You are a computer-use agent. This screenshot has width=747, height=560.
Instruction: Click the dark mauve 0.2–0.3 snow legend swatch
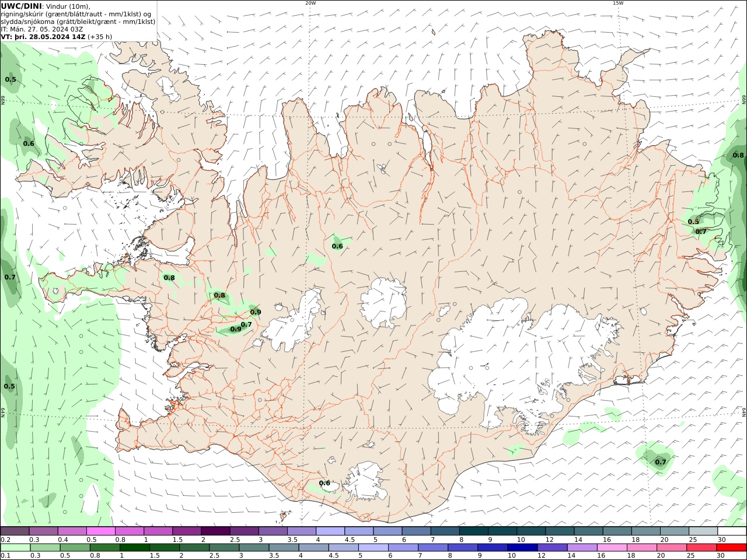15,531
